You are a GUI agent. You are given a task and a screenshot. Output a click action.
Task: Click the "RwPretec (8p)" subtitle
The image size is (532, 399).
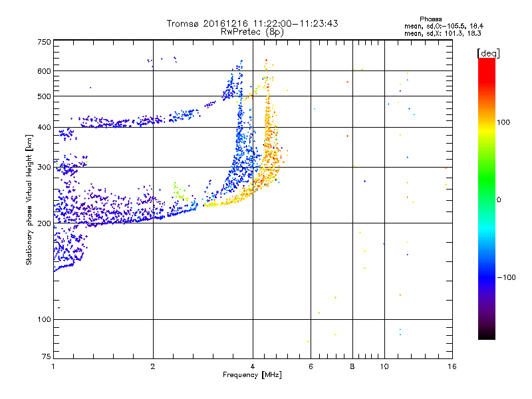pos(252,32)
